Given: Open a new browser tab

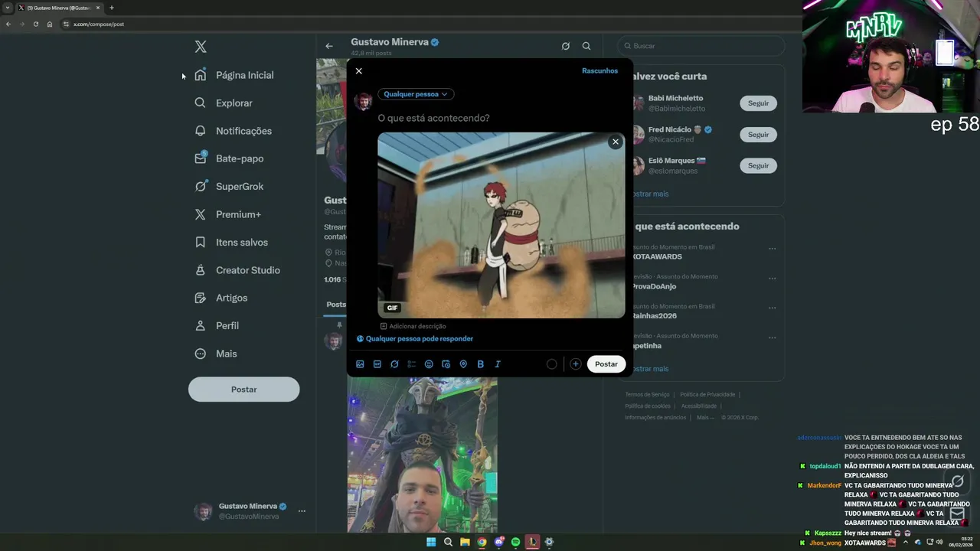Looking at the screenshot, I should (x=112, y=8).
